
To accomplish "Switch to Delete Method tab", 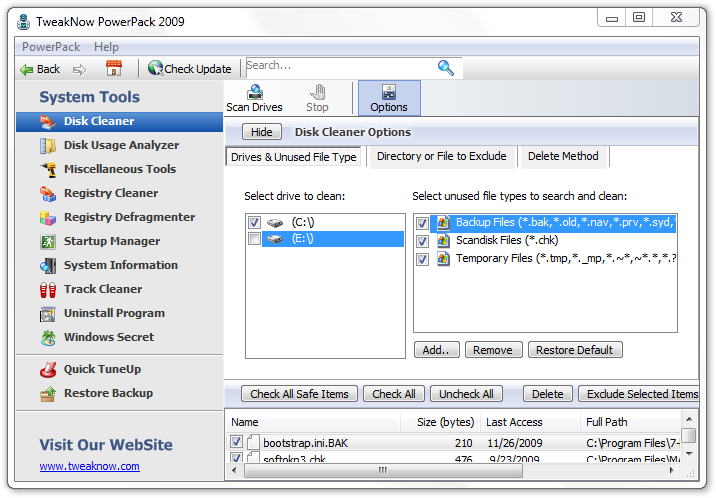I will (563, 157).
